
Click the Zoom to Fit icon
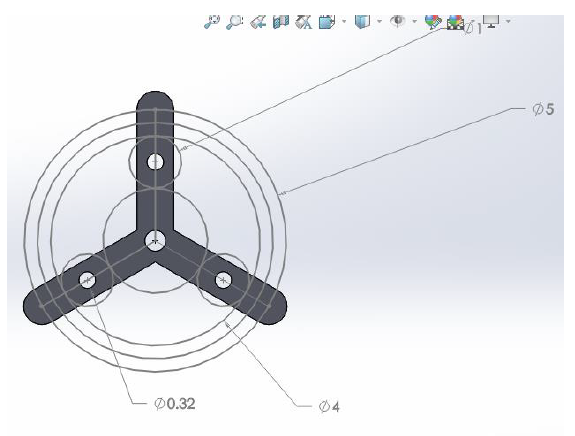tap(212, 22)
